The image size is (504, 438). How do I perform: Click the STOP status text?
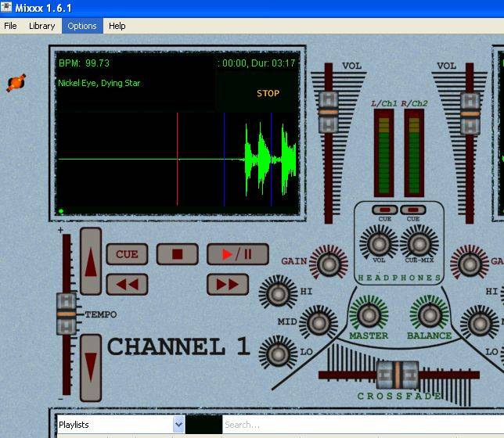point(268,94)
